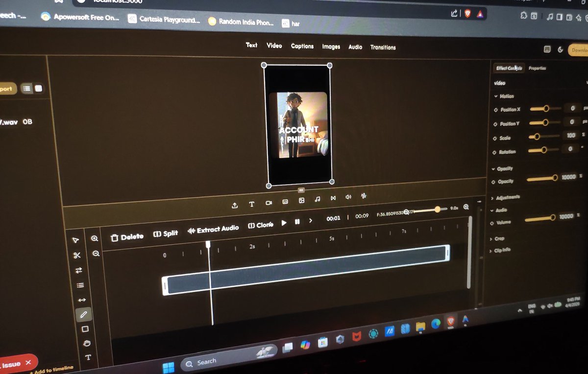This screenshot has width=588, height=374.
Task: Click the image icon below preview
Action: click(302, 201)
